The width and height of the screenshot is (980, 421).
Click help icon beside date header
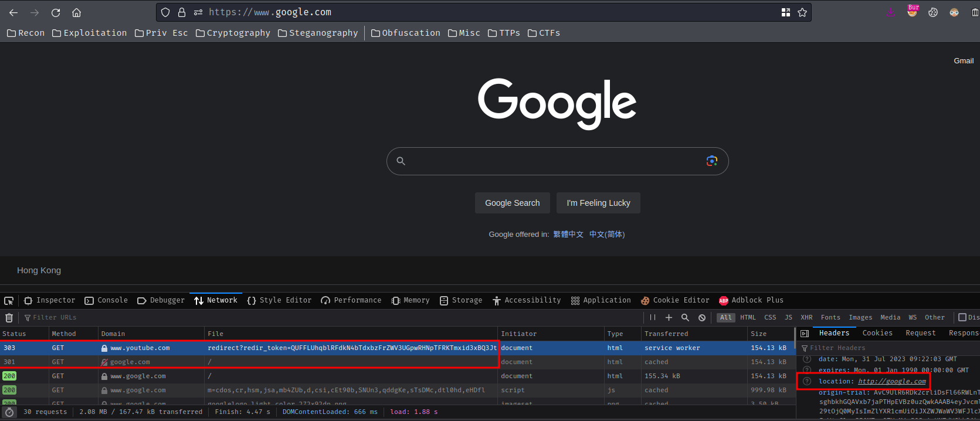point(807,359)
